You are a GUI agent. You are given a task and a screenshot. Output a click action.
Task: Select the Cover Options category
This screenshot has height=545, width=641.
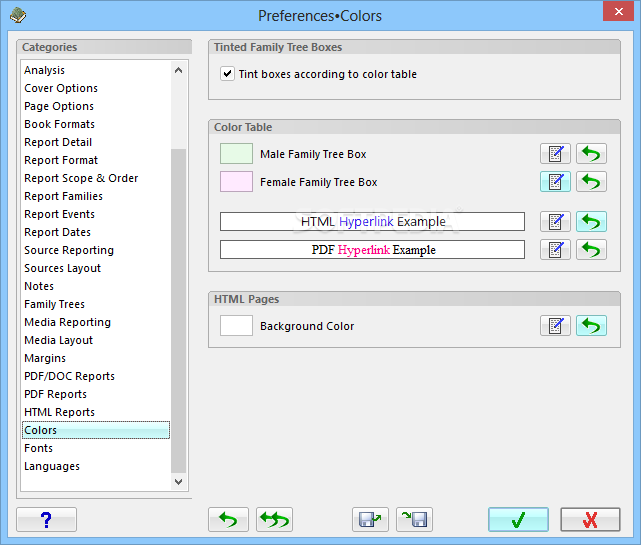[x=96, y=88]
